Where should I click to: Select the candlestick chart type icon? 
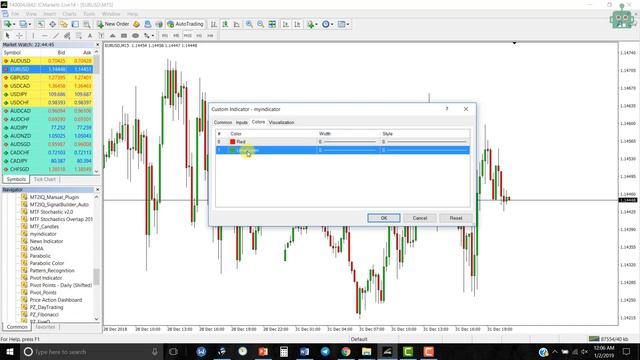point(225,24)
